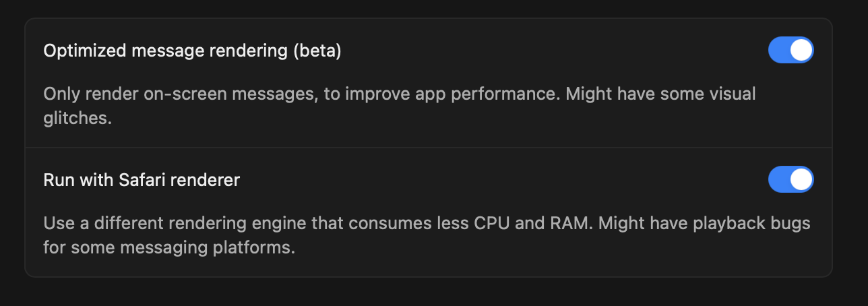Click "Might have some visual" text
The width and height of the screenshot is (868, 306).
(x=660, y=94)
